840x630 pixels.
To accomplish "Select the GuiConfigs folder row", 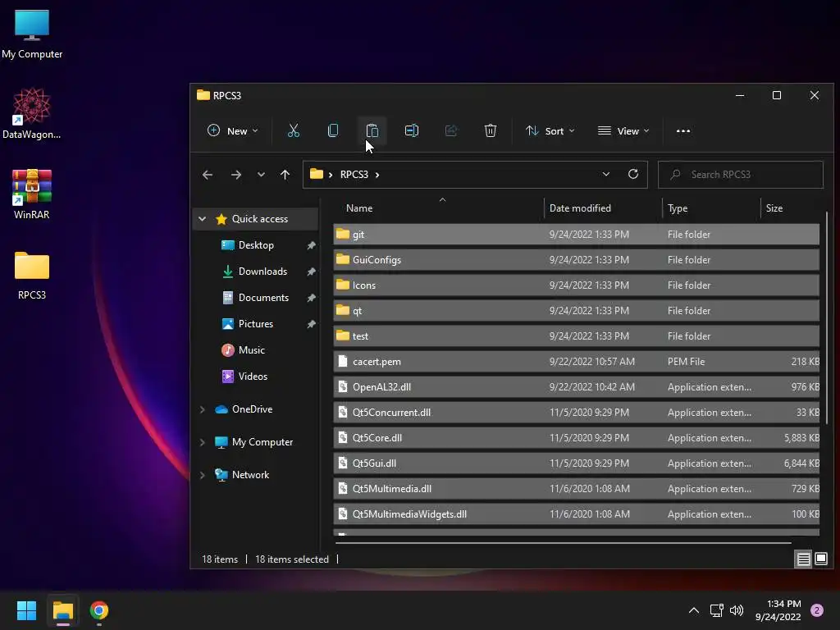I will [577, 260].
